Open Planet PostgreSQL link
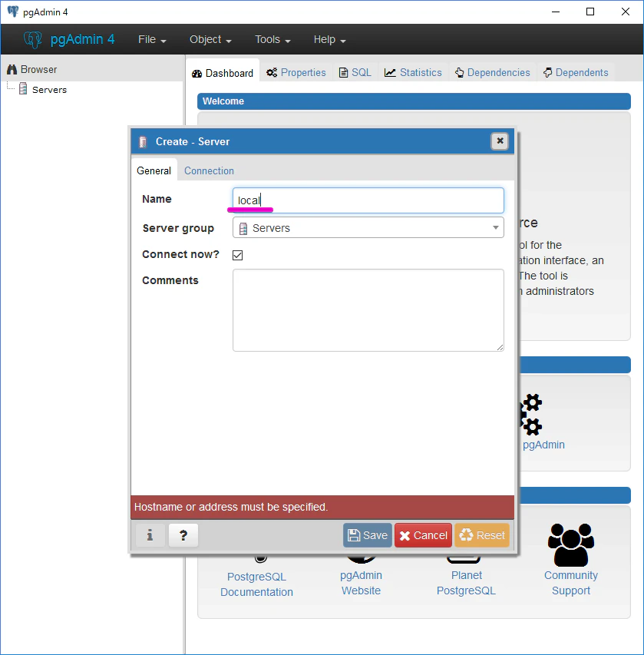644x655 pixels. coord(467,583)
